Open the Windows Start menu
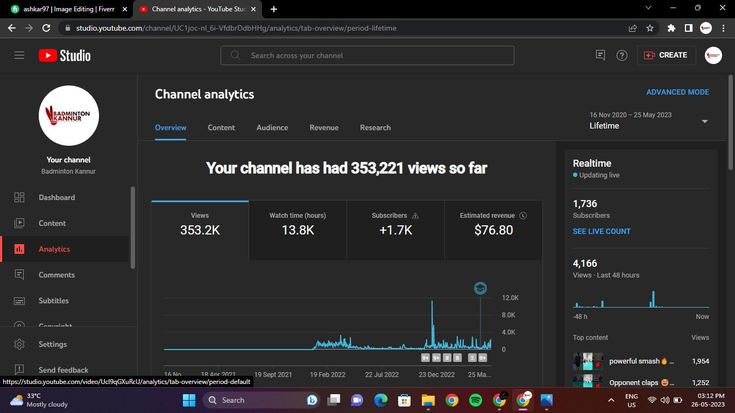735x413 pixels. (189, 400)
